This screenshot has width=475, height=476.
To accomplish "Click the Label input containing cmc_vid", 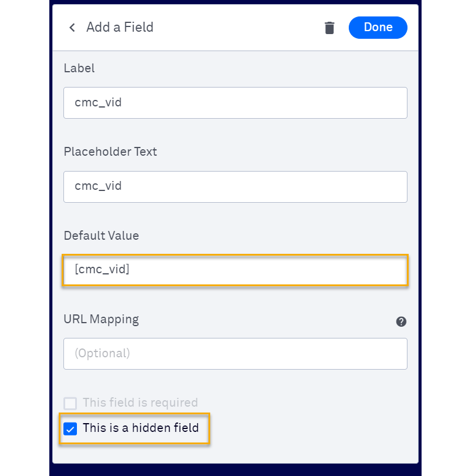I will coord(235,103).
